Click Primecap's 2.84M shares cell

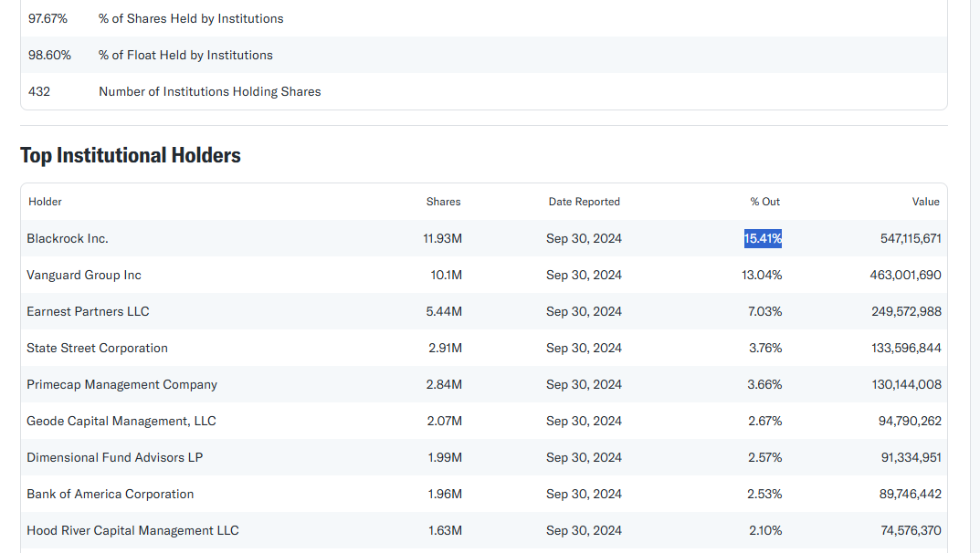[x=444, y=384]
